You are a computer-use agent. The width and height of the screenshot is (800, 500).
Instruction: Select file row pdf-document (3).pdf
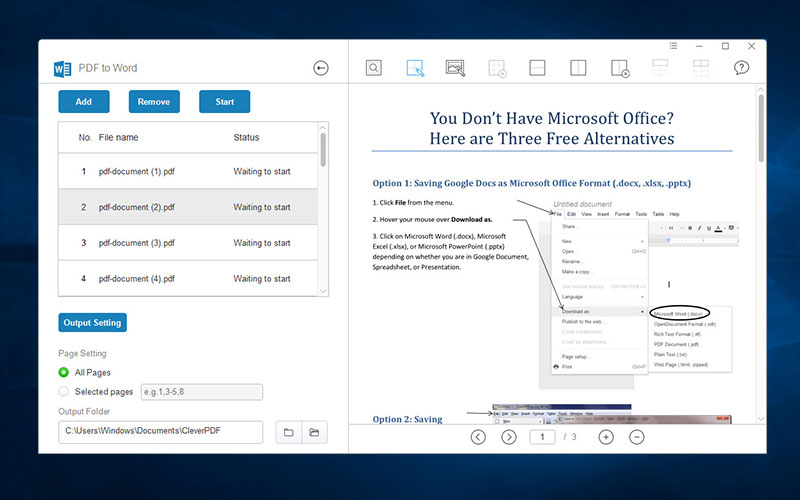point(188,243)
